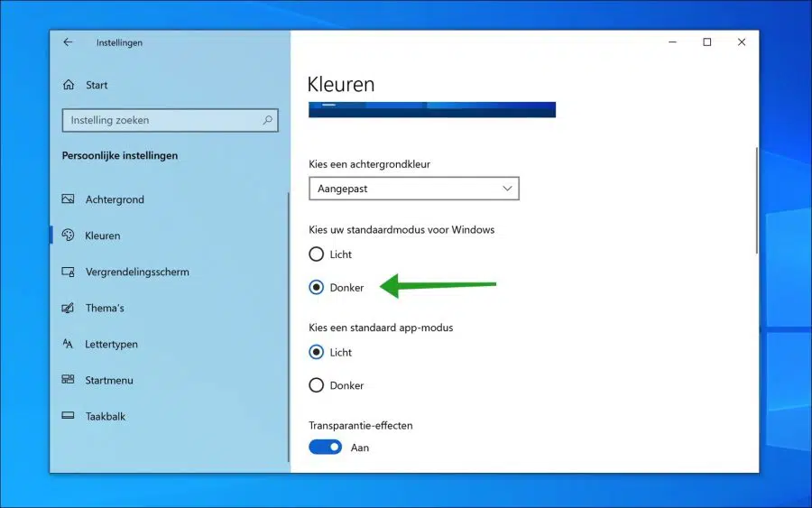The width and height of the screenshot is (812, 508).
Task: Click the Transparantie-effecten label
Action: 360,426
